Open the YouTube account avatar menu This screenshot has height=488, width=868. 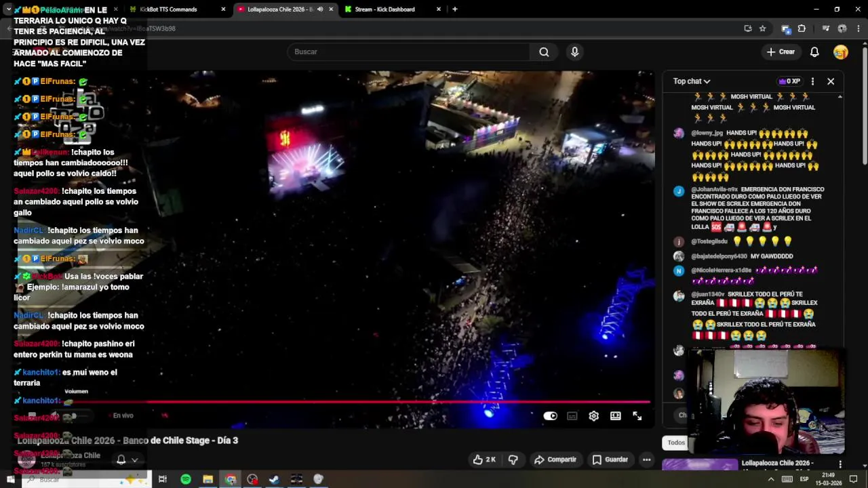point(841,52)
